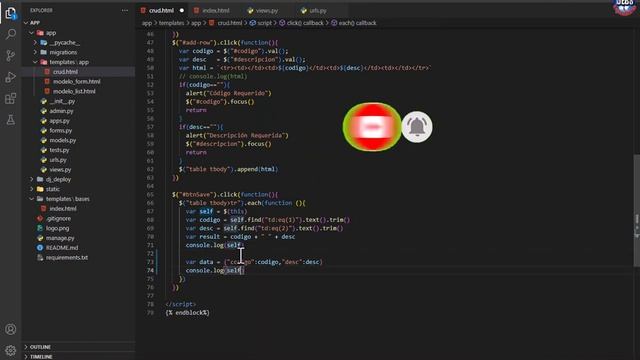Viewport: 640px width, 360px height.
Task: Open __init__.py file
Action: tap(62, 101)
